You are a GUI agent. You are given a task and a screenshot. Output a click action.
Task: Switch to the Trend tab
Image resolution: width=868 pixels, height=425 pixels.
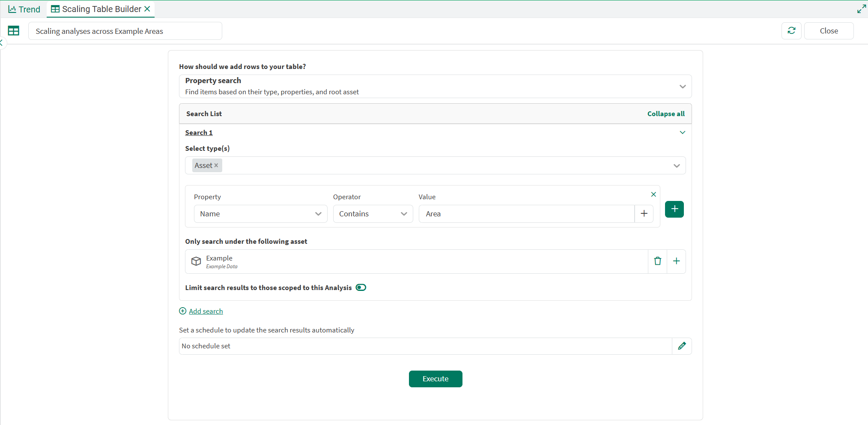click(x=24, y=9)
